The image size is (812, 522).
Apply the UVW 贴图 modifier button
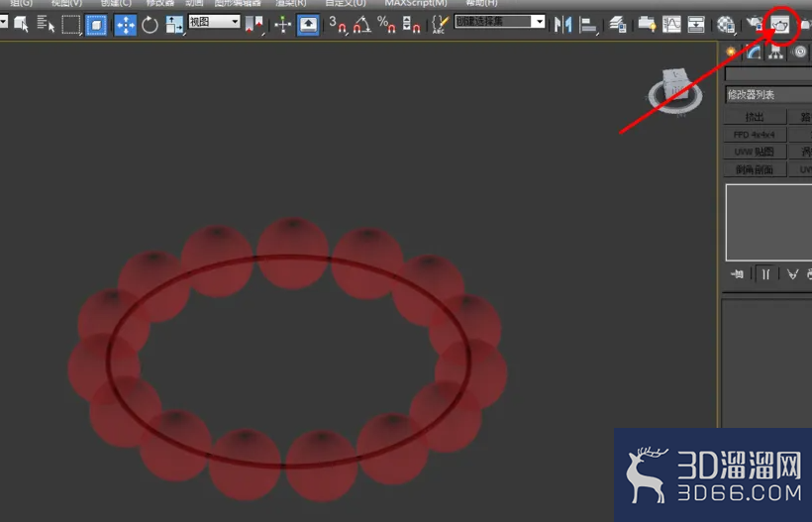(755, 152)
